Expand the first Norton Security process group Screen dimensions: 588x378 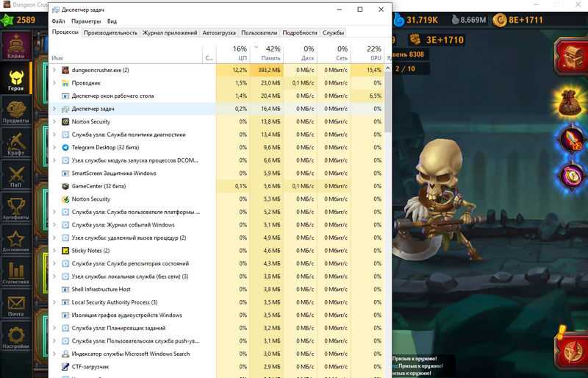point(54,121)
